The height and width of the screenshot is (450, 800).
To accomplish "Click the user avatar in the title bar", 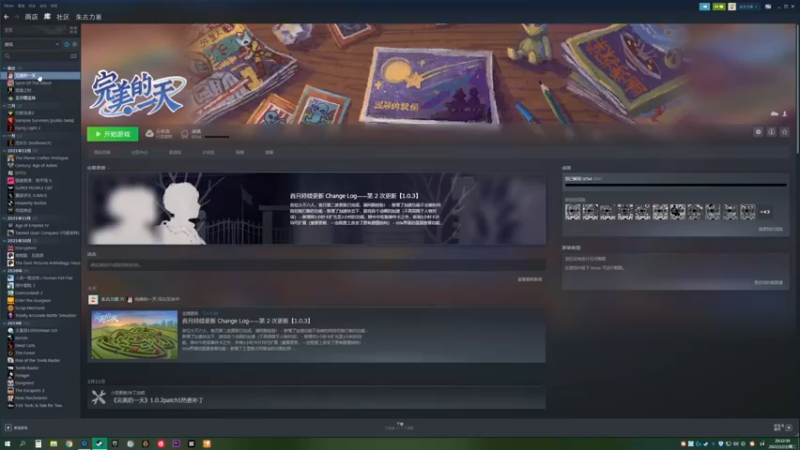I will (732, 7).
